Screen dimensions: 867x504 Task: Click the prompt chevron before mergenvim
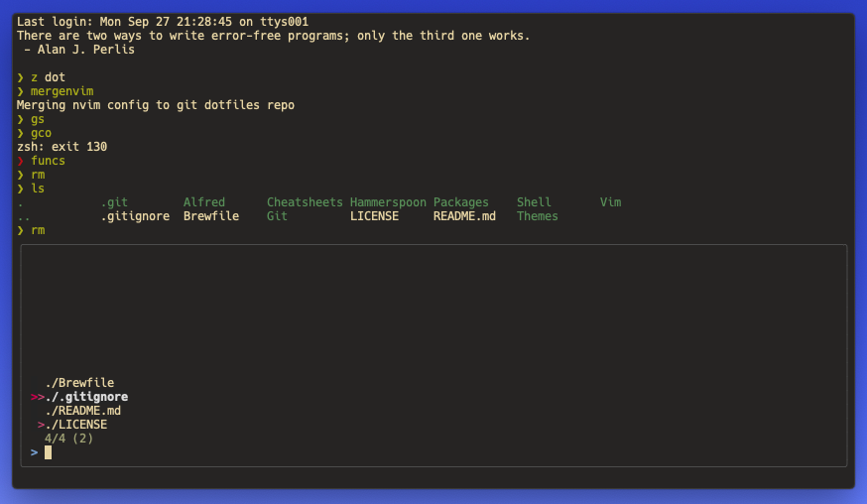coord(21,91)
